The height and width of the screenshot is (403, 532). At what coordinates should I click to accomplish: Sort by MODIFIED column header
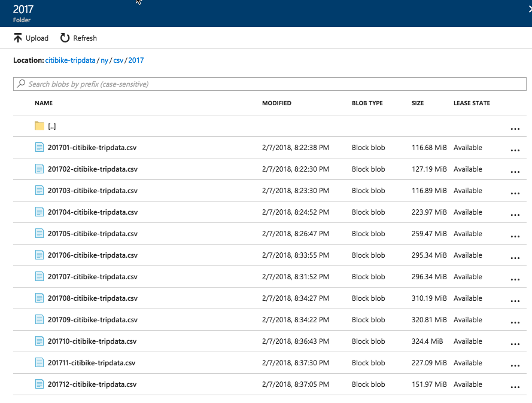point(276,103)
